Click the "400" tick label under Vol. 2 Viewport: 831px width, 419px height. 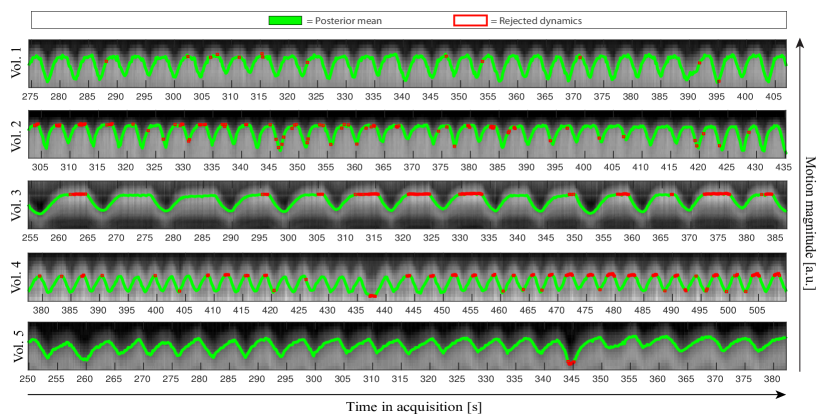tap(584, 167)
